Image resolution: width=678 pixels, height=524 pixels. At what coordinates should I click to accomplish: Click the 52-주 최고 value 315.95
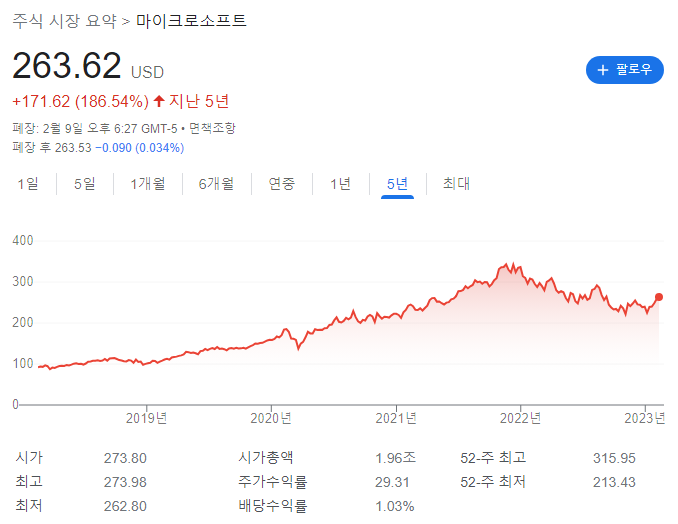[614, 458]
